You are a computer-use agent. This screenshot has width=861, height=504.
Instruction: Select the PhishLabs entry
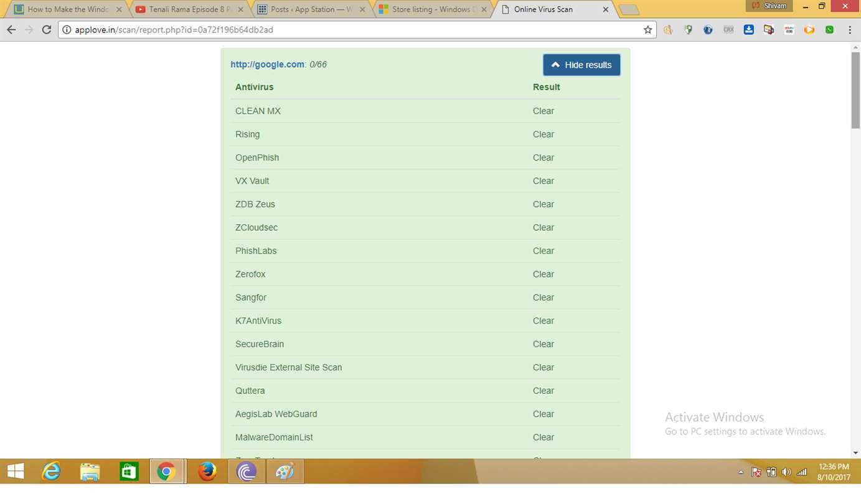pos(256,251)
